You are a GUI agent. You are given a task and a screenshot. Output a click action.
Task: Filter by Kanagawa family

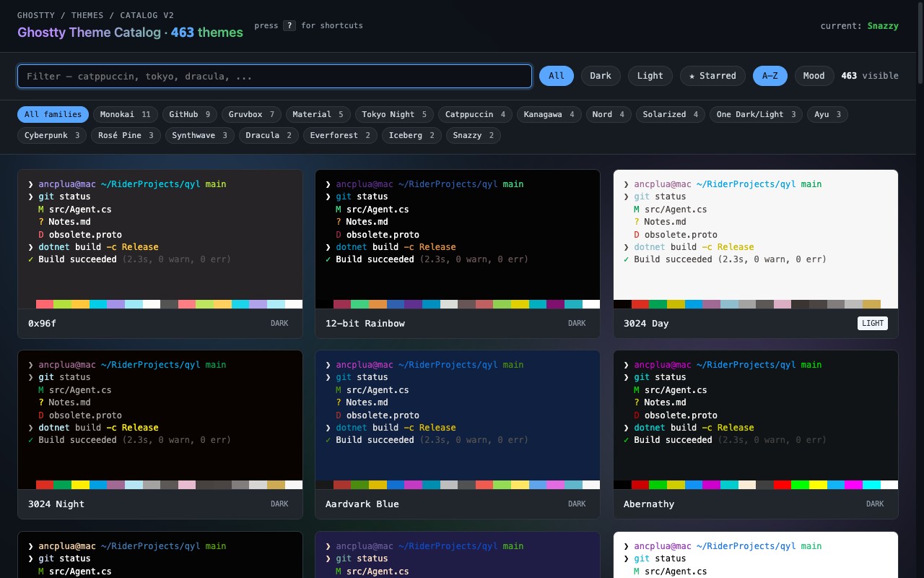pos(549,114)
